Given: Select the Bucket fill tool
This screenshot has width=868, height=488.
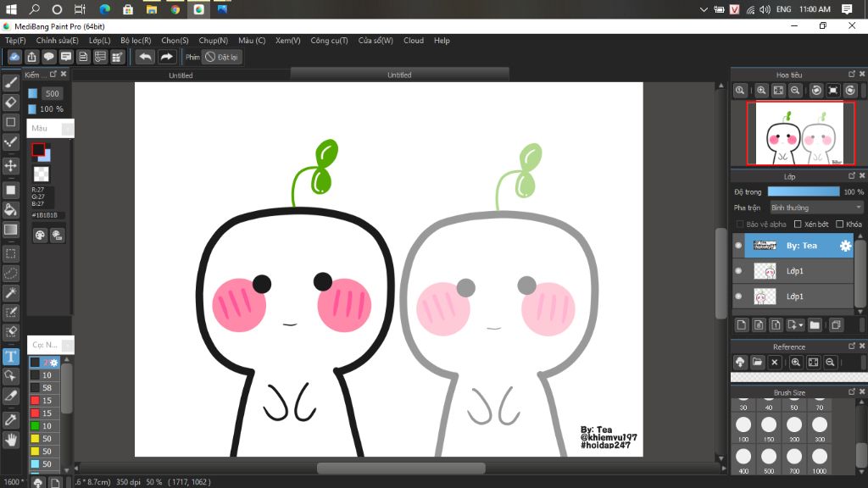Looking at the screenshot, I should (x=10, y=210).
